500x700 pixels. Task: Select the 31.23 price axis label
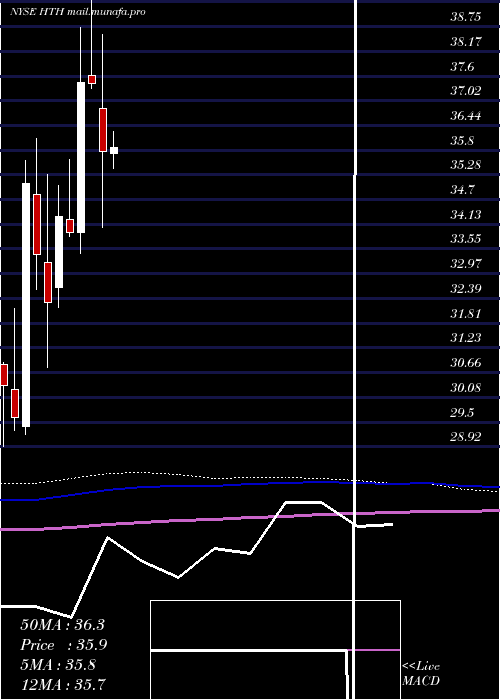(466, 338)
